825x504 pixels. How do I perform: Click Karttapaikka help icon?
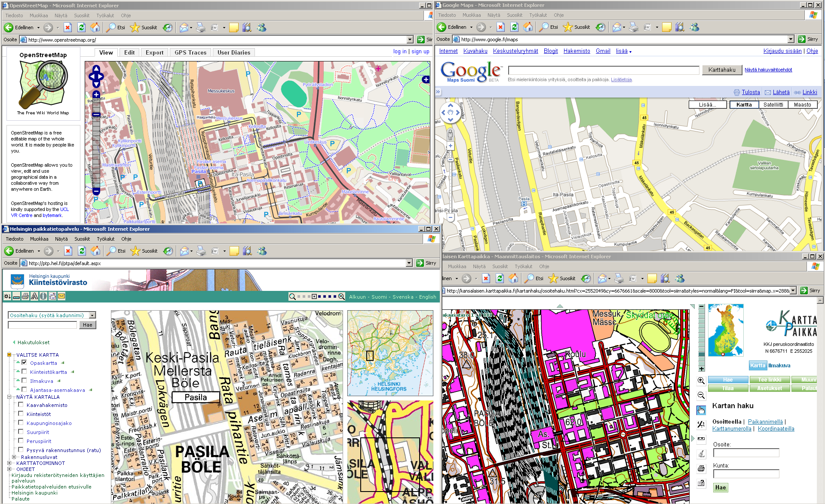click(x=701, y=483)
